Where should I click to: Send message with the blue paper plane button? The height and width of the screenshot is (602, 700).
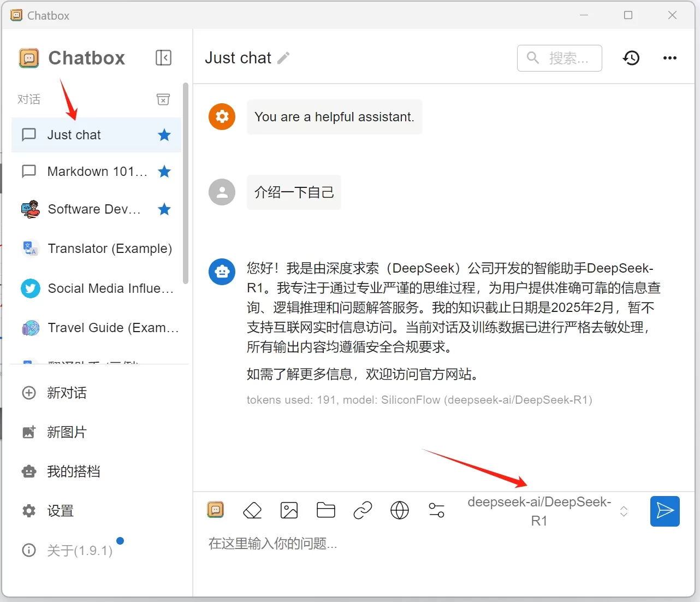665,511
